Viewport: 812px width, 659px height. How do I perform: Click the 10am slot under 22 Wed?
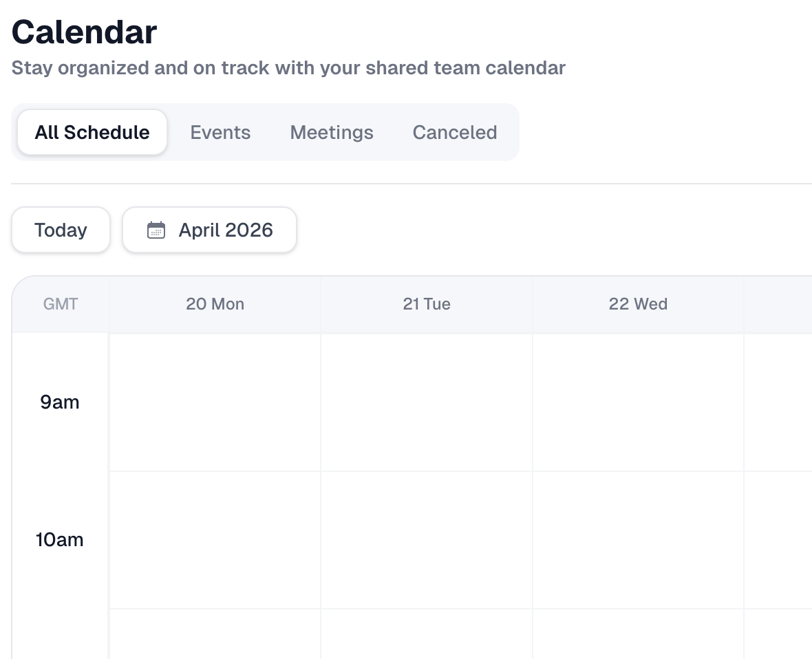click(638, 539)
